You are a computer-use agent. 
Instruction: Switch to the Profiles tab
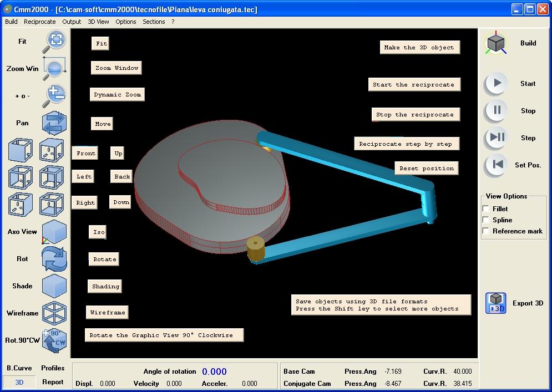pos(53,368)
